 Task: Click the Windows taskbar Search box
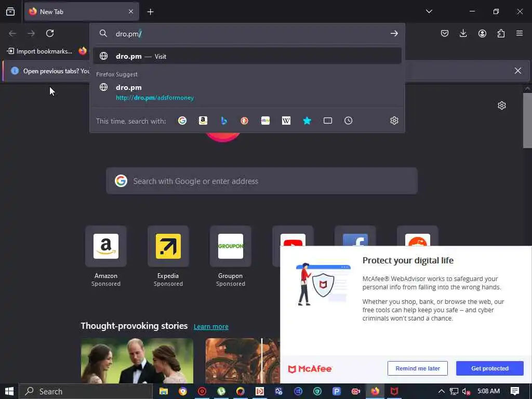(x=86, y=391)
